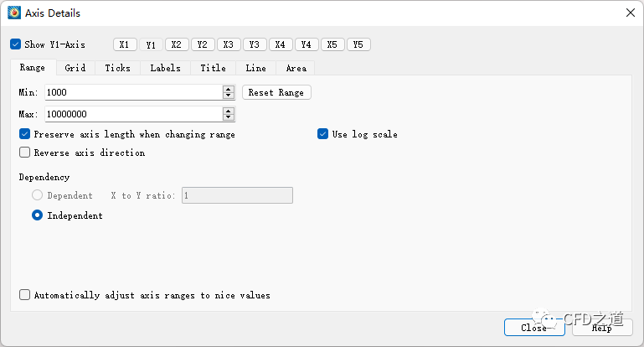Uncheck Use log scale
This screenshot has width=644, height=347.
[x=323, y=134]
